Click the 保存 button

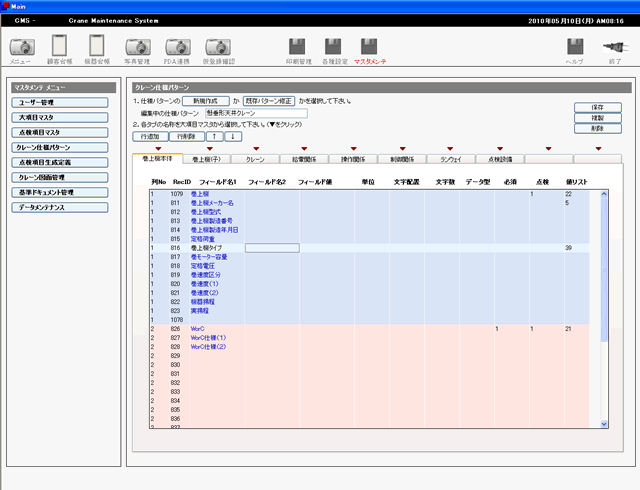[x=598, y=107]
